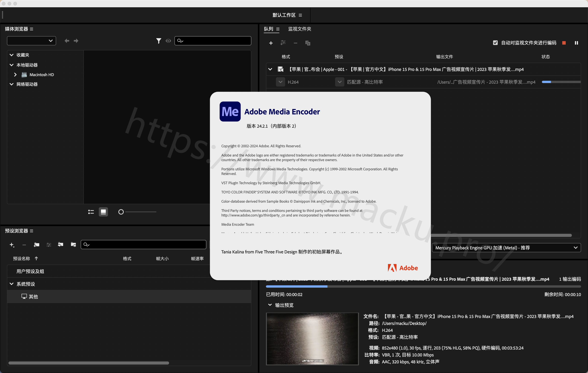Collapse the 输出预览 section
Screen dimensions: 588x373
(270, 305)
